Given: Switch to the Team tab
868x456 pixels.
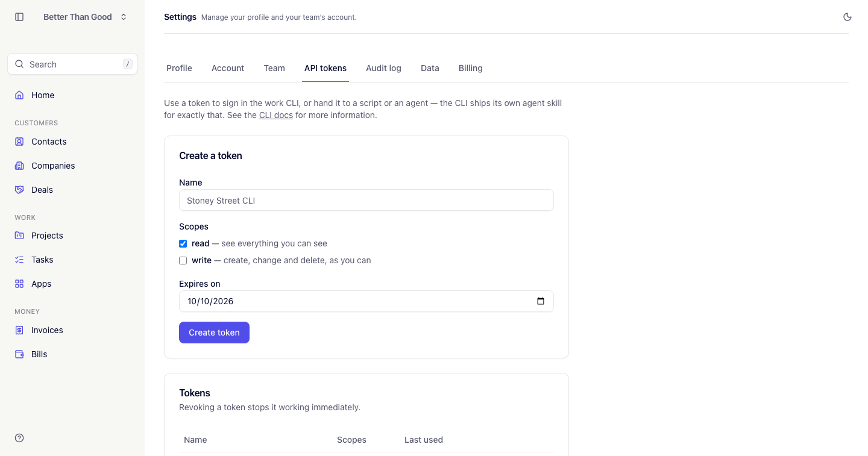Looking at the screenshot, I should tap(274, 68).
